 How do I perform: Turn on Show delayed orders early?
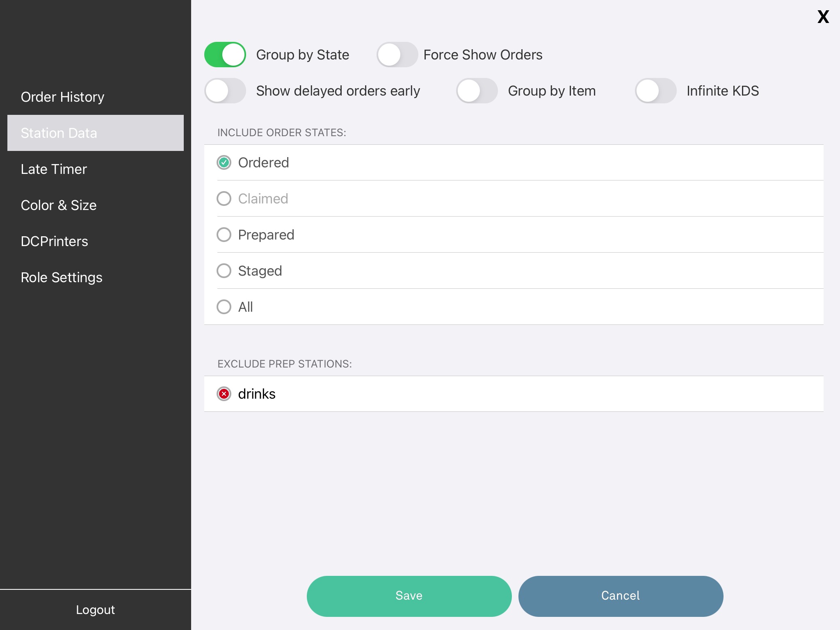tap(225, 91)
